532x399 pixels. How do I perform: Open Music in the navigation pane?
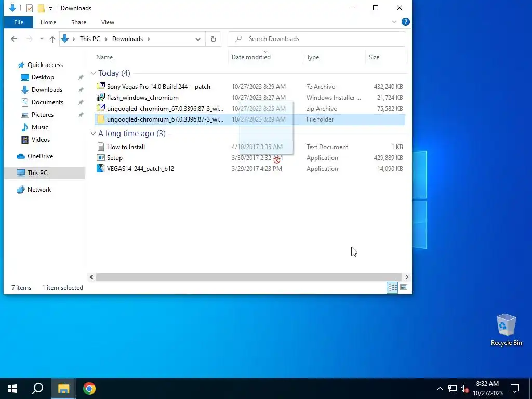pos(39,127)
